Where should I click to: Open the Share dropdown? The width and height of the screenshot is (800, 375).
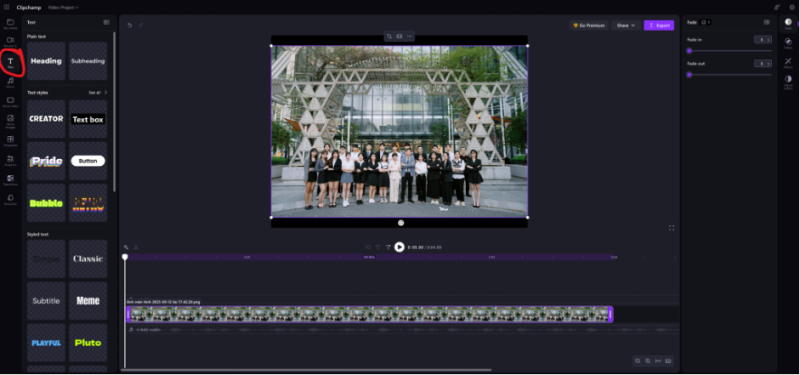point(626,25)
